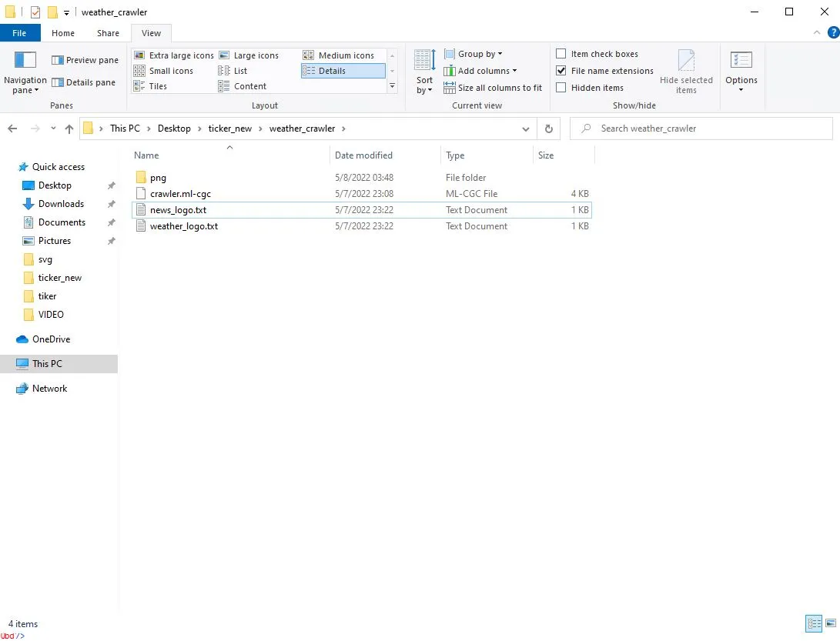Click the Options button
The height and width of the screenshot is (641, 840).
(x=741, y=69)
